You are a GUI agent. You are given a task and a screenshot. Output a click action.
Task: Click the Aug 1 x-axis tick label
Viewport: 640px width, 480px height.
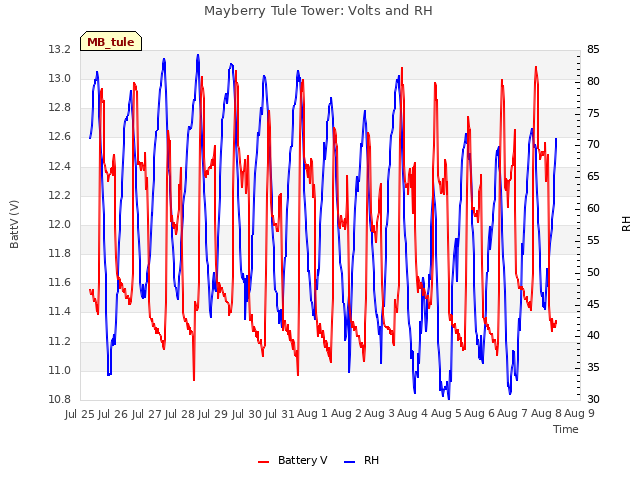pyautogui.click(x=313, y=413)
